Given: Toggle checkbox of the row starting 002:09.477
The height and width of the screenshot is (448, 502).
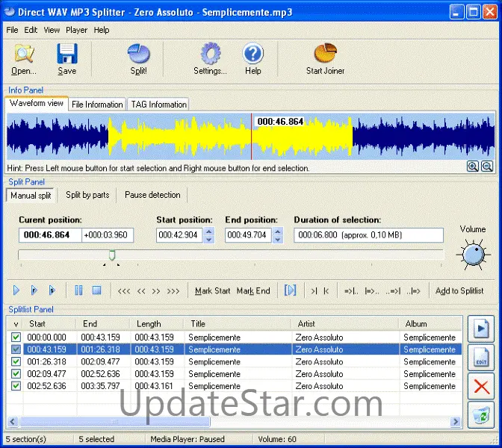Looking at the screenshot, I should point(16,373).
